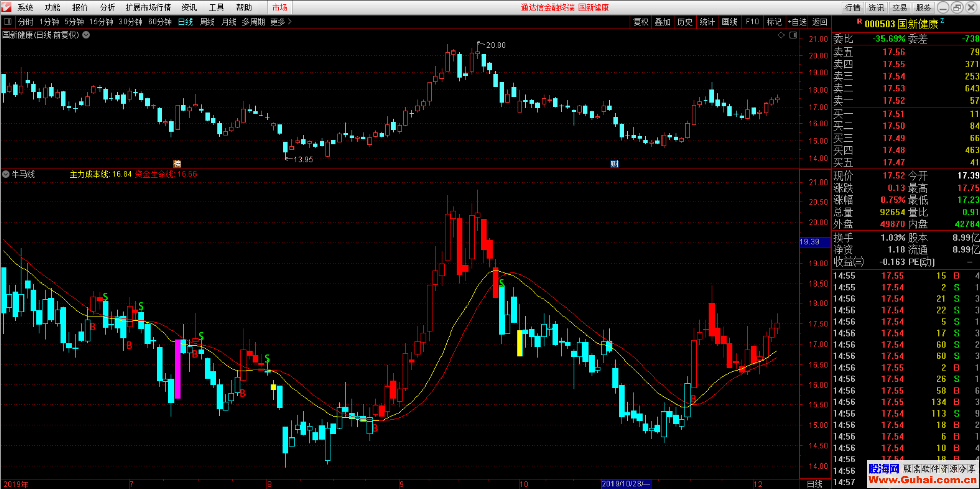Click the 主力成本线 16.84 indicator value
This screenshot has height=489, width=980.
(x=101, y=174)
